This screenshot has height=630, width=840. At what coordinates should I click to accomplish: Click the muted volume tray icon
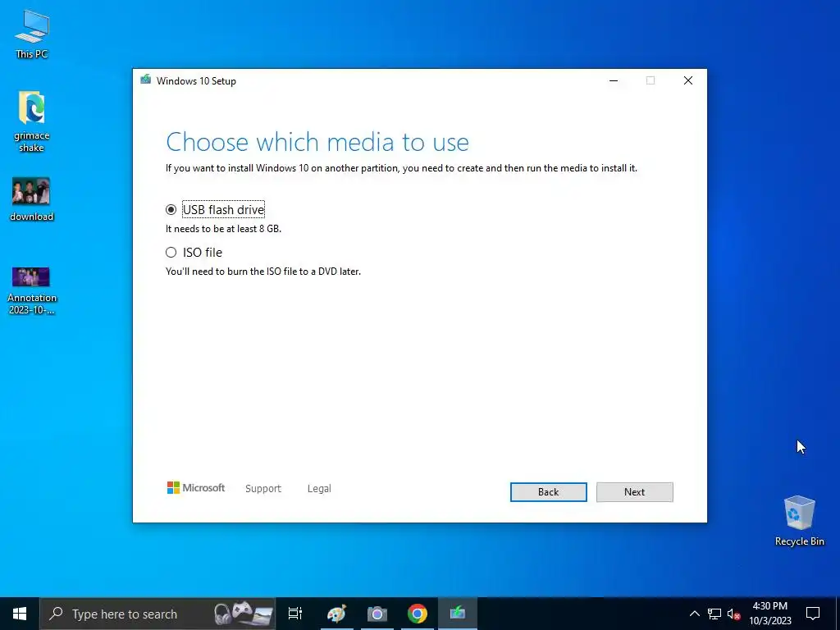click(733, 614)
